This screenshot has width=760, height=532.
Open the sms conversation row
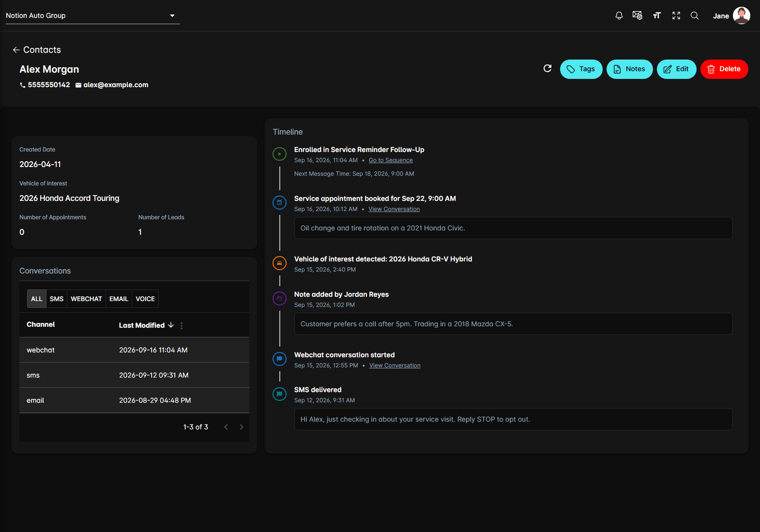click(134, 375)
